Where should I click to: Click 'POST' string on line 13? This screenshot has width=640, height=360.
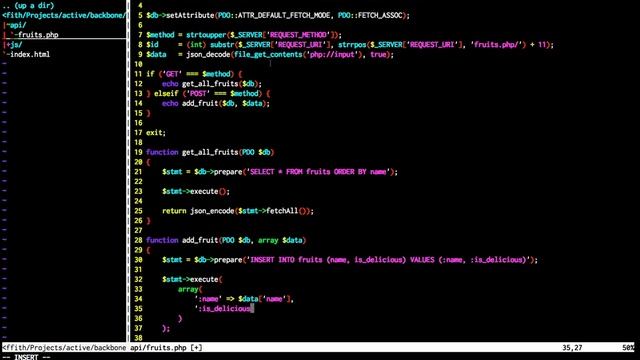coord(198,93)
